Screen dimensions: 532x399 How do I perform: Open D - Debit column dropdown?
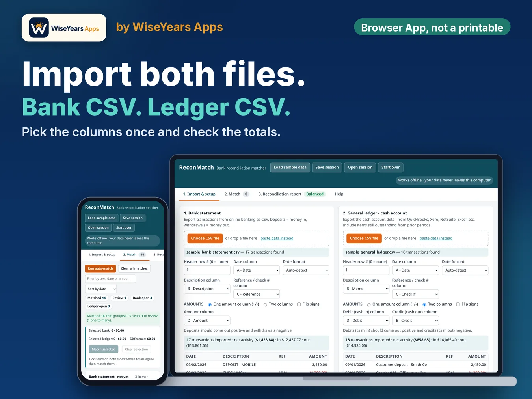click(x=366, y=321)
